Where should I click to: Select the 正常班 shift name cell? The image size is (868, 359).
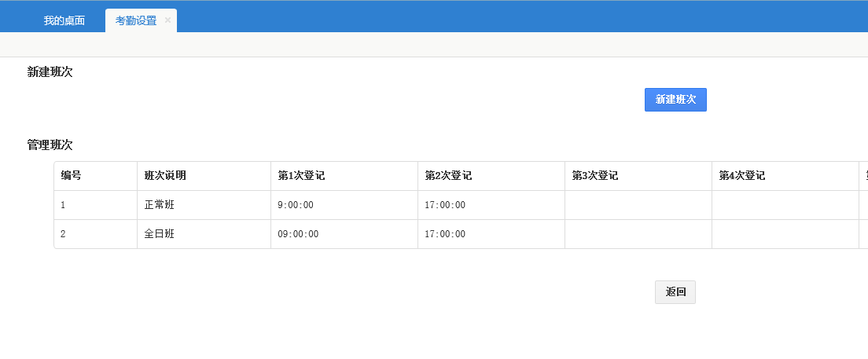click(x=160, y=205)
